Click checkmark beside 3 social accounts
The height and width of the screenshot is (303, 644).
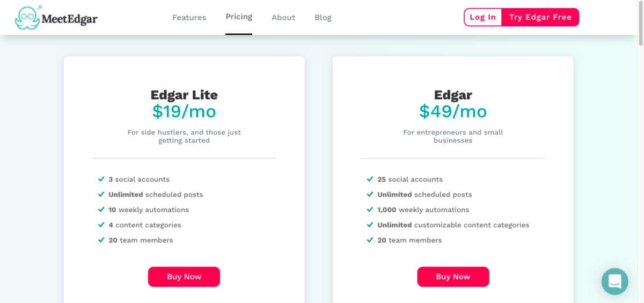101,179
